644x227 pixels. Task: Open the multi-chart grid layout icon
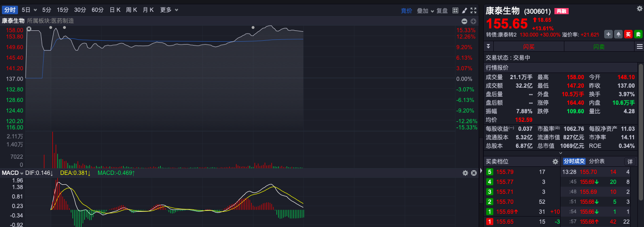455,10
